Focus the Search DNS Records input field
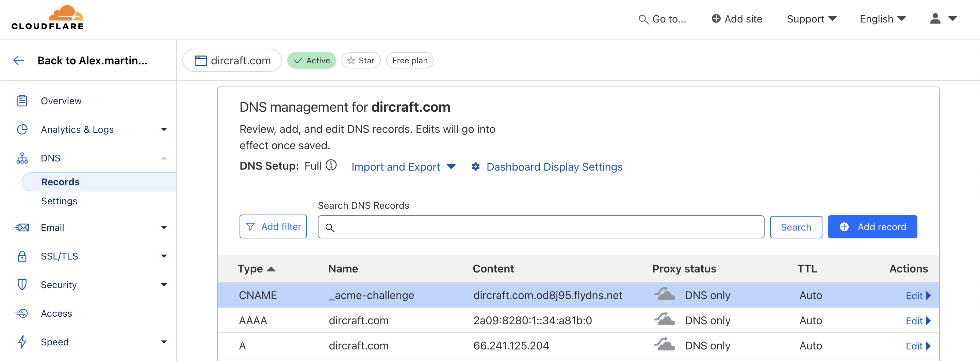The width and height of the screenshot is (980, 361). point(541,227)
